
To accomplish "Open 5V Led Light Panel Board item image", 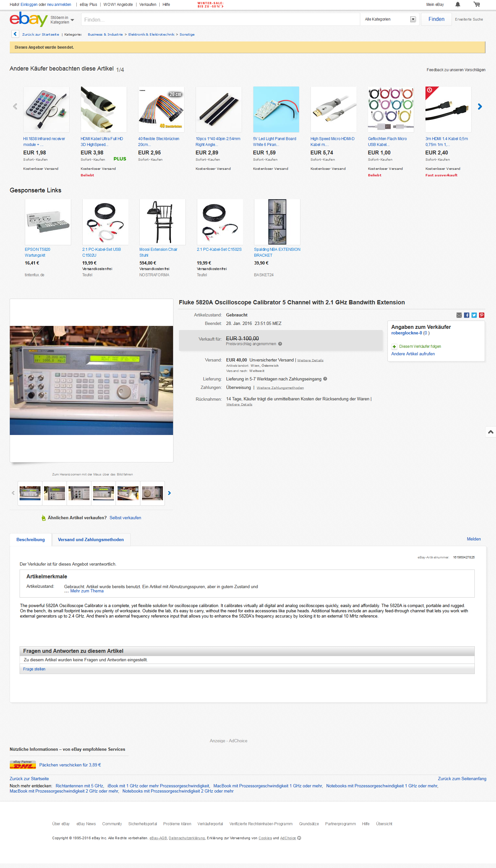I will point(276,109).
